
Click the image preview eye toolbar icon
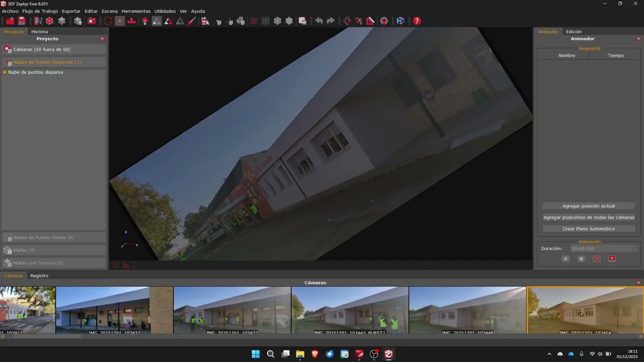(x=302, y=21)
